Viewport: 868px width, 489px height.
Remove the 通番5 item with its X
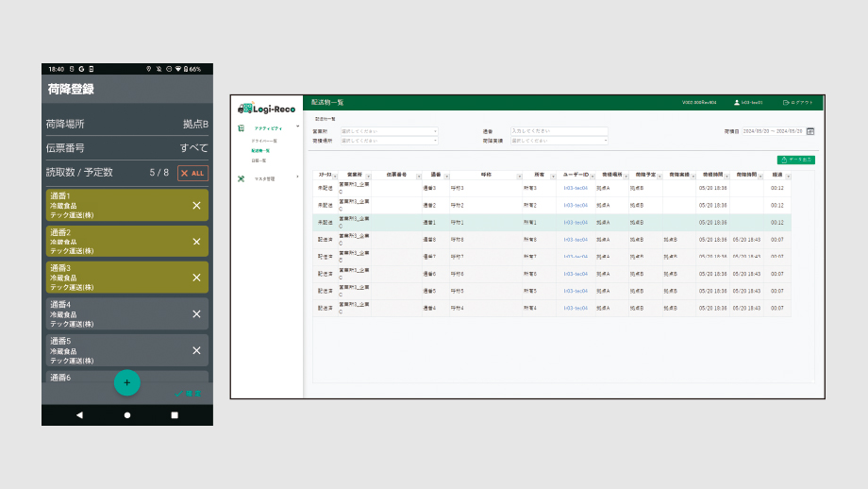pos(196,350)
